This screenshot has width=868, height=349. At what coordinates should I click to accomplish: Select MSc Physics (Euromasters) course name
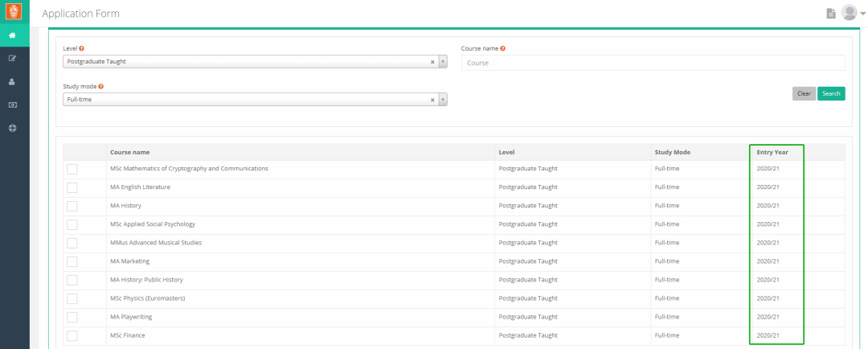[x=148, y=298]
